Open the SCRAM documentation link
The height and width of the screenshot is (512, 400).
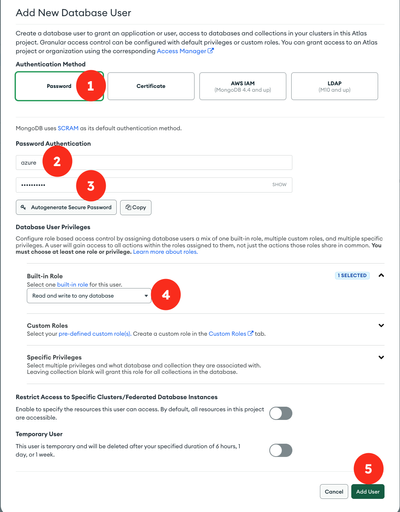coord(68,128)
